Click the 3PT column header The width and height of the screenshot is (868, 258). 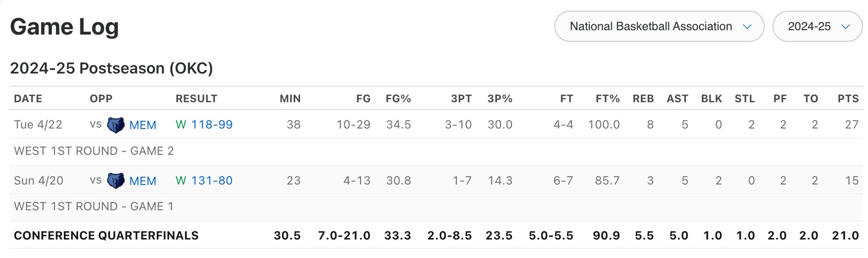[461, 99]
